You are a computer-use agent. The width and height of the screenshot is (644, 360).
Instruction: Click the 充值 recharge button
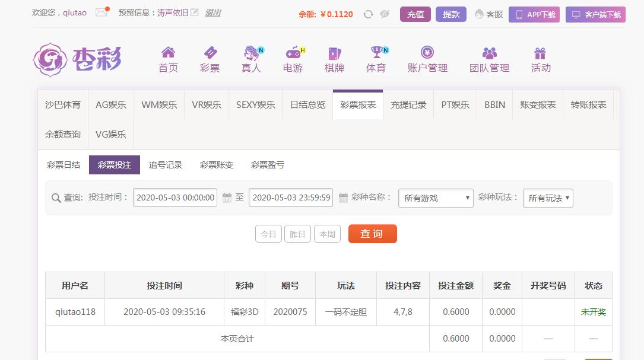point(415,14)
